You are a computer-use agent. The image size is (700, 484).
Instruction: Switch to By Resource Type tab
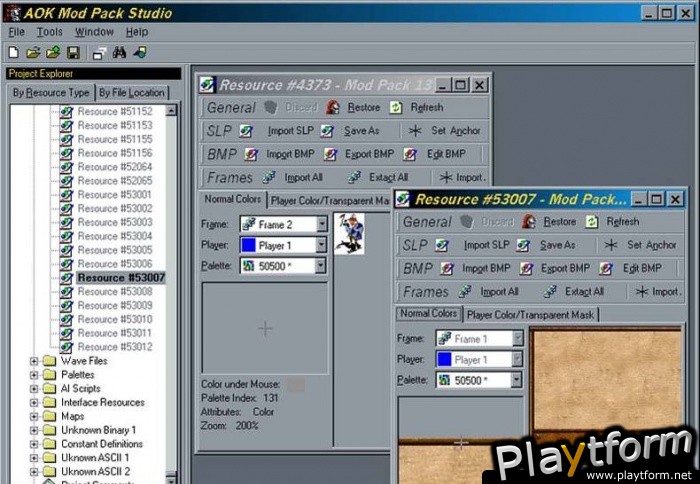coord(51,93)
